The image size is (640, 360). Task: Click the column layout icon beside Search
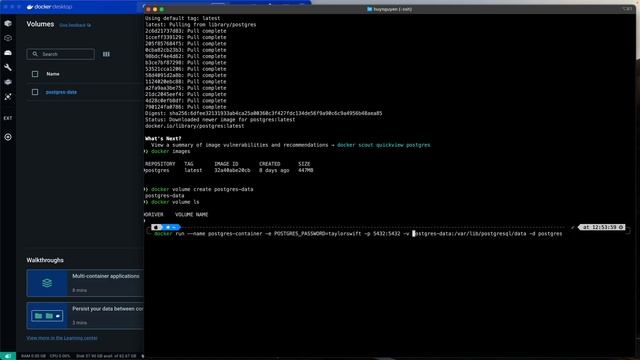point(106,54)
